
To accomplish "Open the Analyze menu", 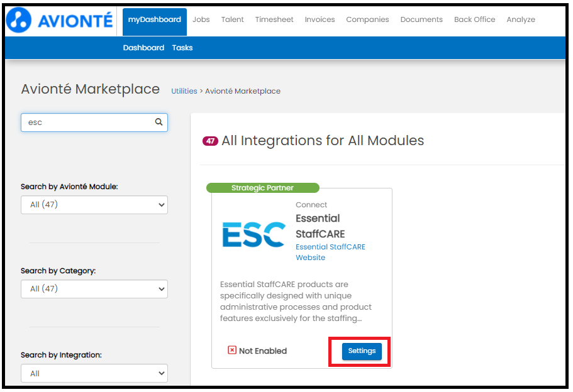I will click(x=521, y=19).
